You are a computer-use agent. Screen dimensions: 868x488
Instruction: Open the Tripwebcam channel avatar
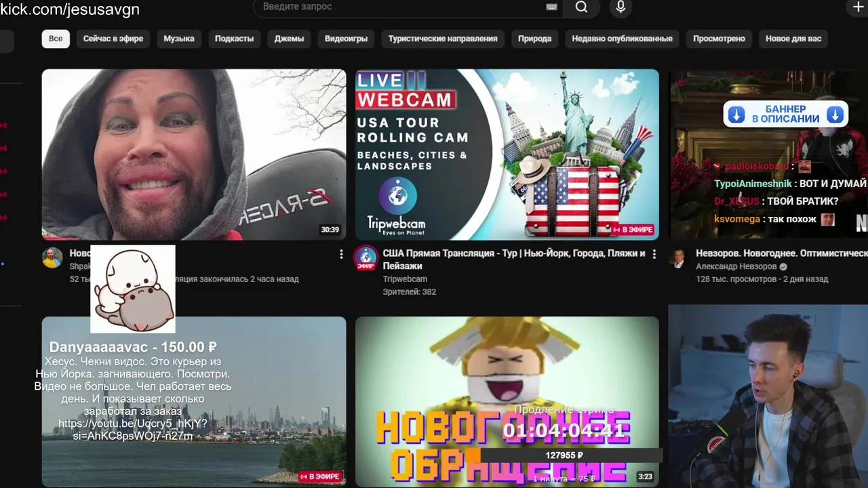(366, 258)
